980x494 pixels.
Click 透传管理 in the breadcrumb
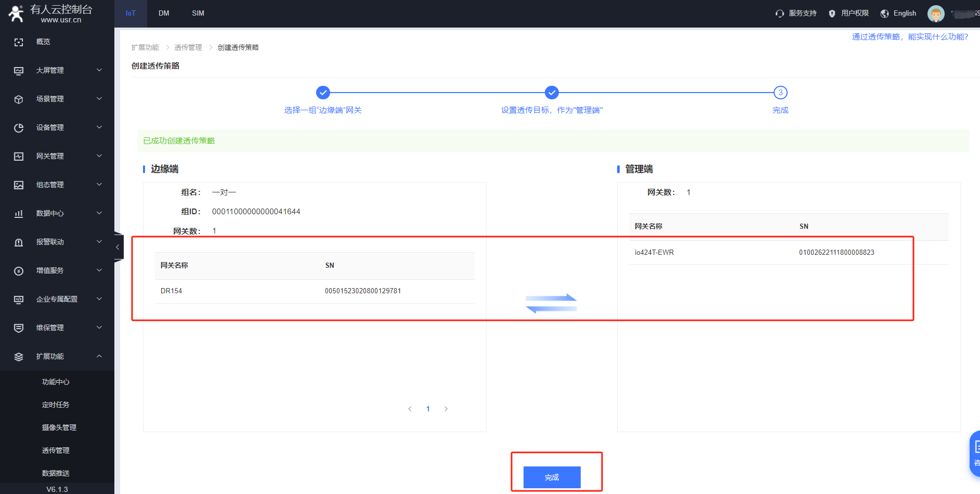tap(188, 48)
